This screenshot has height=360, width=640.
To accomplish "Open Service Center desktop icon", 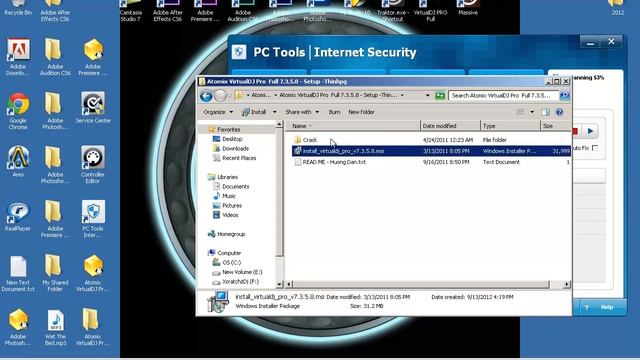I will [93, 107].
